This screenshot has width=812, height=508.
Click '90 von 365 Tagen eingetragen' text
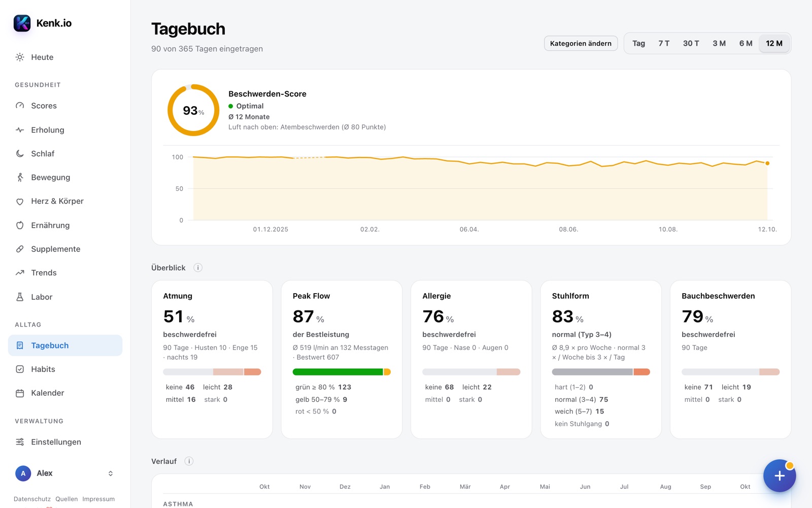coord(207,49)
